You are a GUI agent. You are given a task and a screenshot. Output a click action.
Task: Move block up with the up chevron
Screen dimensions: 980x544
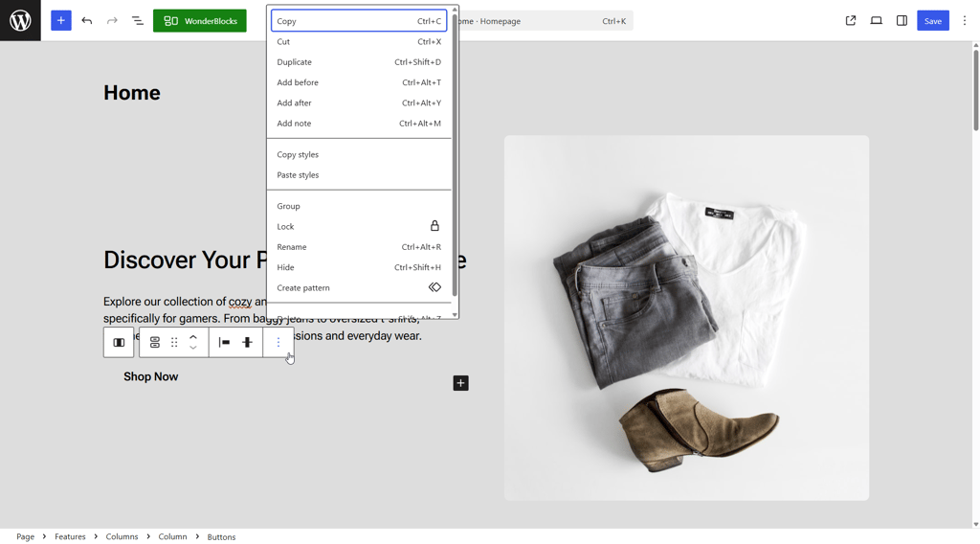click(x=193, y=337)
